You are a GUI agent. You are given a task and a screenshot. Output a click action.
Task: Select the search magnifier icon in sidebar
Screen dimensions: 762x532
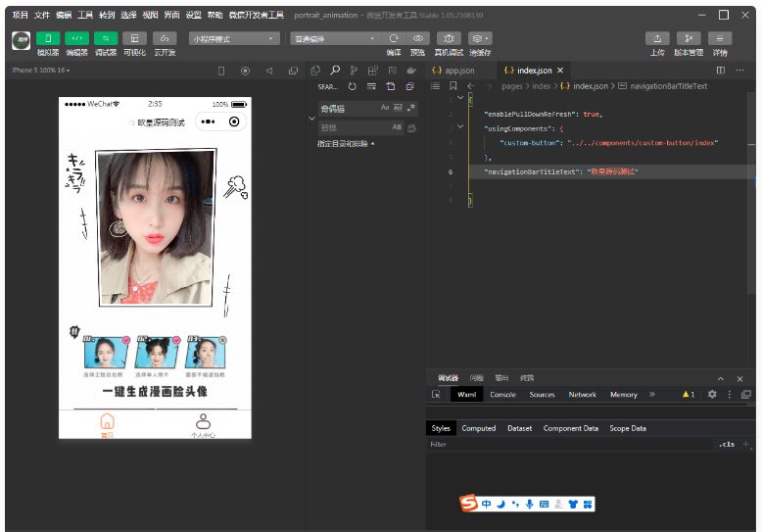[x=335, y=71]
